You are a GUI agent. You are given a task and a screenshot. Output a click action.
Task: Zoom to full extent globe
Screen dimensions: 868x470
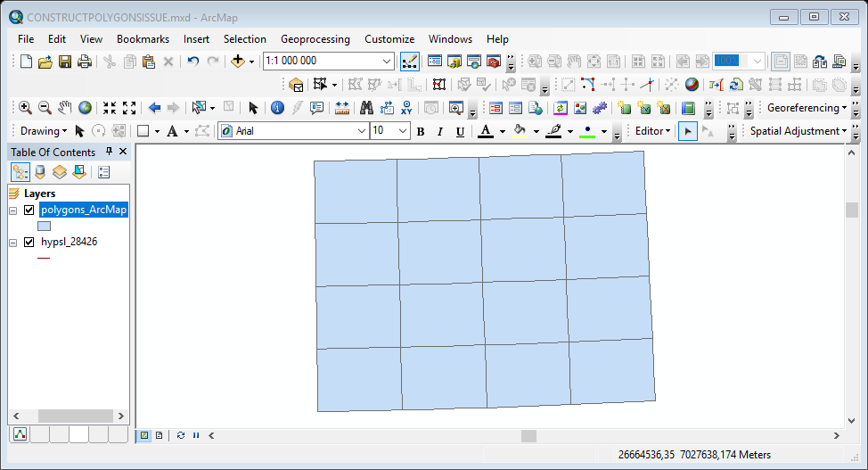click(x=85, y=108)
